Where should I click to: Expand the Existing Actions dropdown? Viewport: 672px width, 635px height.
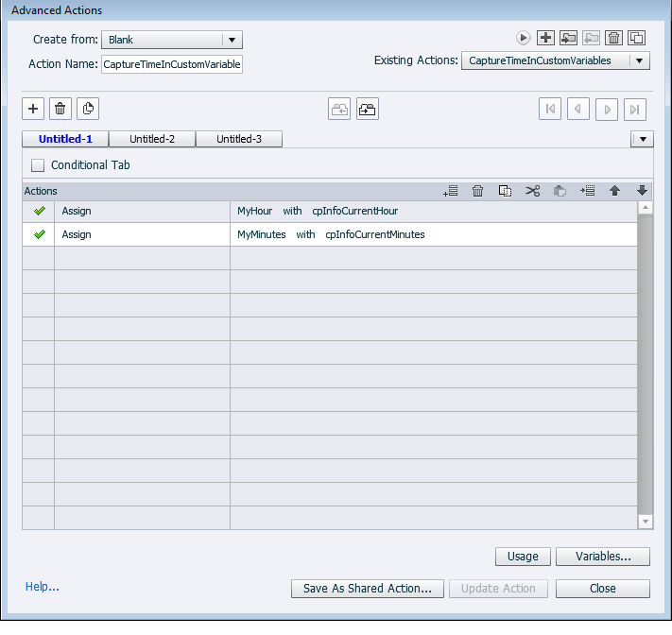pyautogui.click(x=639, y=60)
